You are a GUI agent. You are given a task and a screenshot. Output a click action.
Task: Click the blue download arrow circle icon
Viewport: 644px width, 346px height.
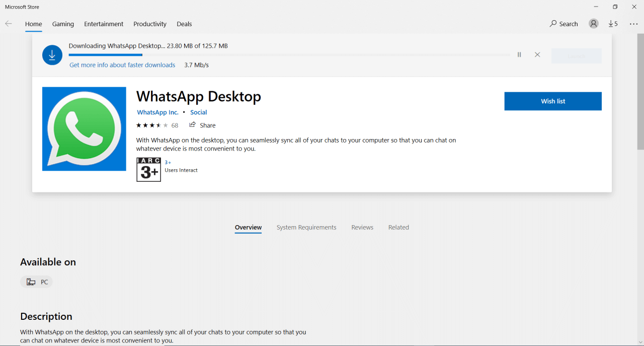(x=52, y=55)
